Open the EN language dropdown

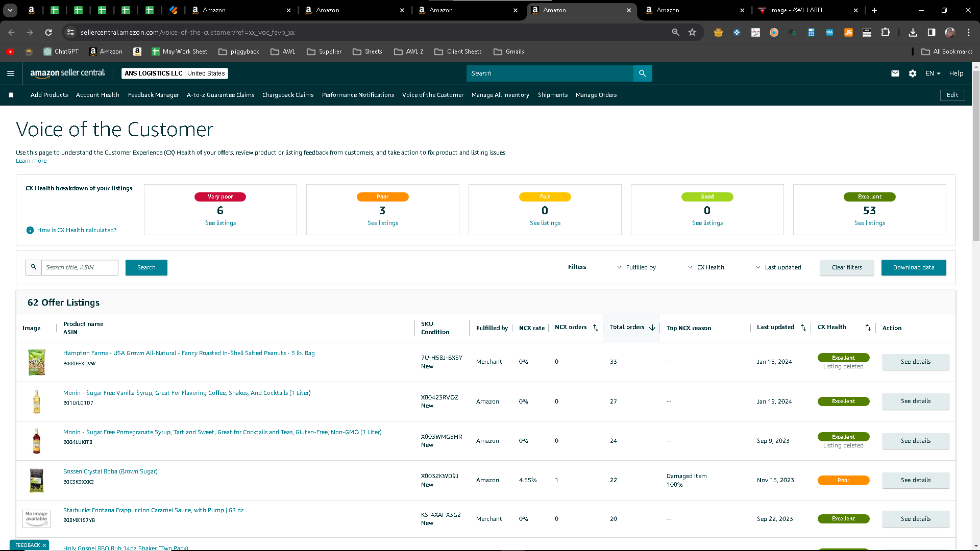click(933, 73)
